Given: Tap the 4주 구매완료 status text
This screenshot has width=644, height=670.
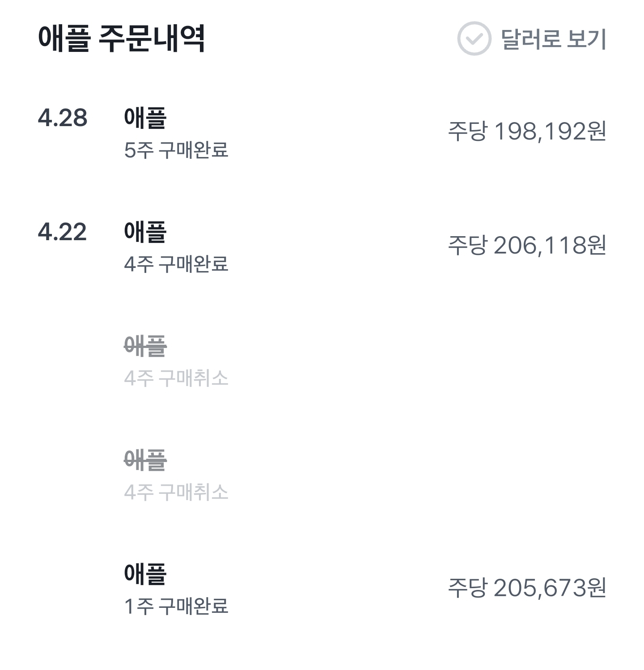Looking at the screenshot, I should (176, 264).
